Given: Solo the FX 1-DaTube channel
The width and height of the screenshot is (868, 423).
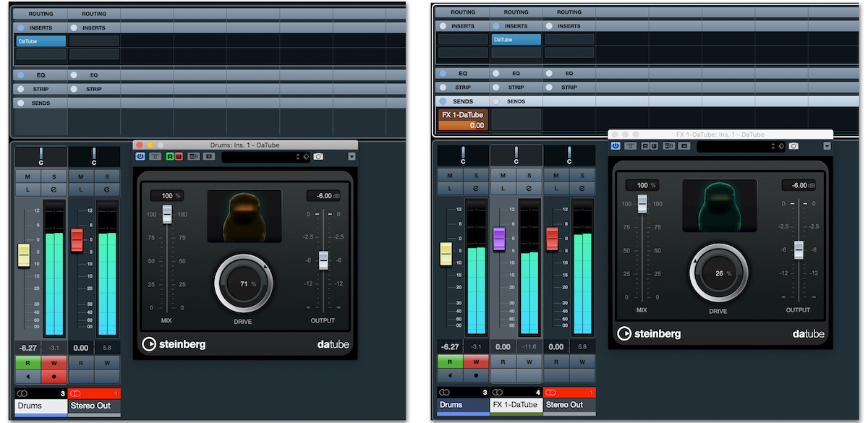Looking at the screenshot, I should 529,176.
